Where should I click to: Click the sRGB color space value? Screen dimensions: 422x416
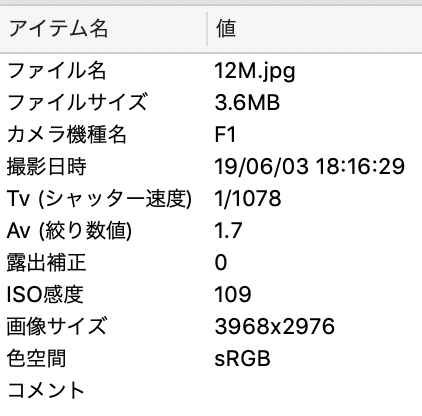242,359
